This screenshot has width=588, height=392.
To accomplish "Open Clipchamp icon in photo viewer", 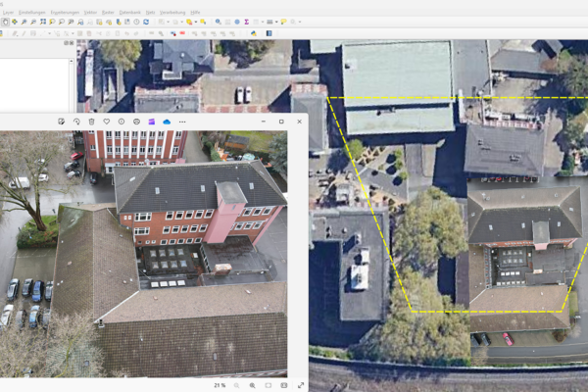I will point(152,122).
